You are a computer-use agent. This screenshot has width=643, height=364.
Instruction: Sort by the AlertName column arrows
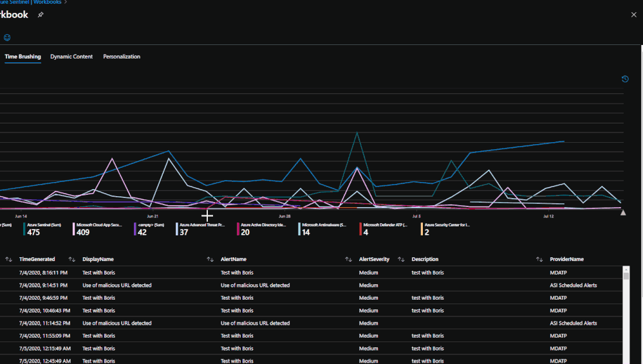tap(348, 259)
